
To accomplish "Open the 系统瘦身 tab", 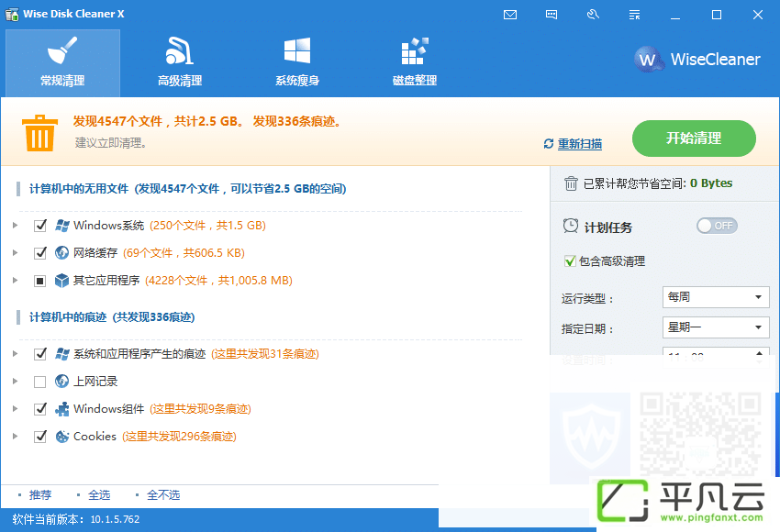I will (297, 62).
